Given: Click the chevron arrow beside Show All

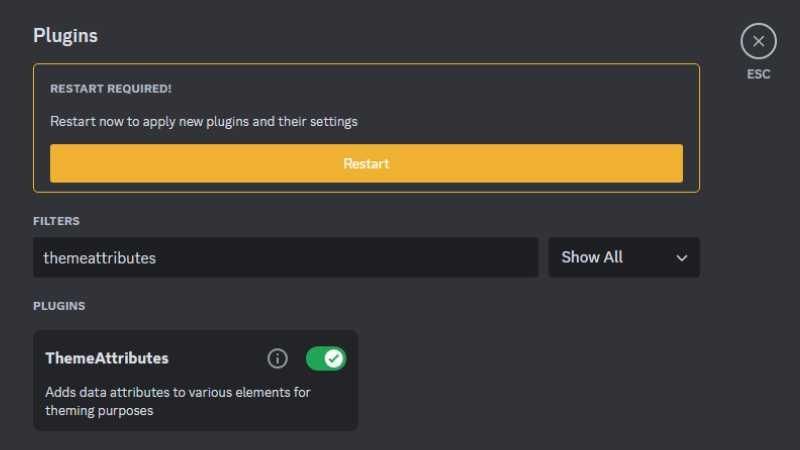Looking at the screenshot, I should [682, 258].
